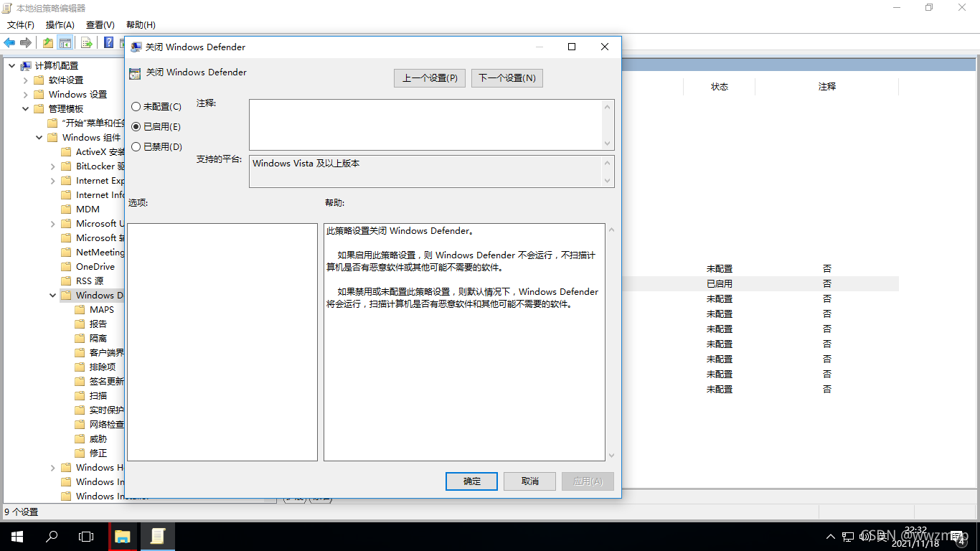
Task: Click the folder icon beside MAPS
Action: pos(80,310)
